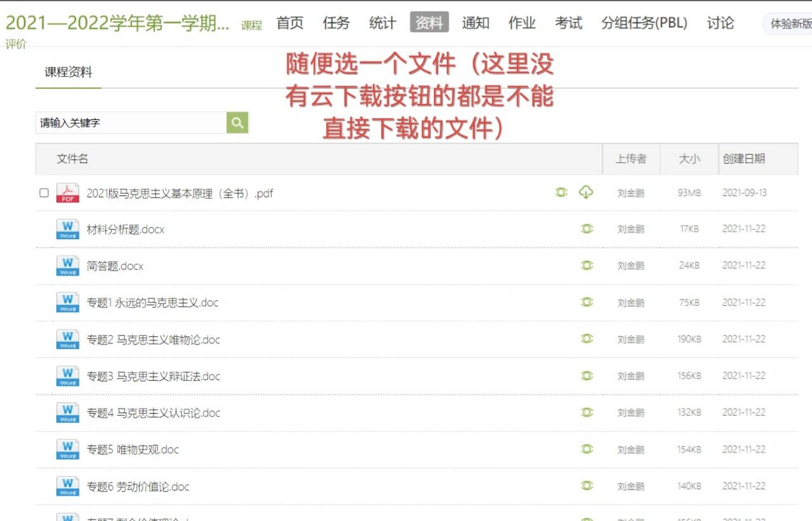Open the 作业 navigation tab
Viewport: 812px width, 521px height.
coord(522,22)
